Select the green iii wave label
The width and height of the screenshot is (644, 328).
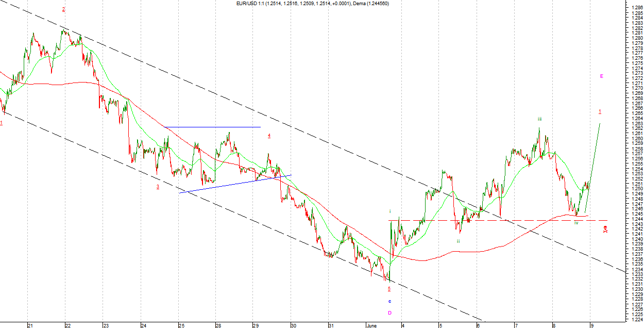(x=539, y=119)
